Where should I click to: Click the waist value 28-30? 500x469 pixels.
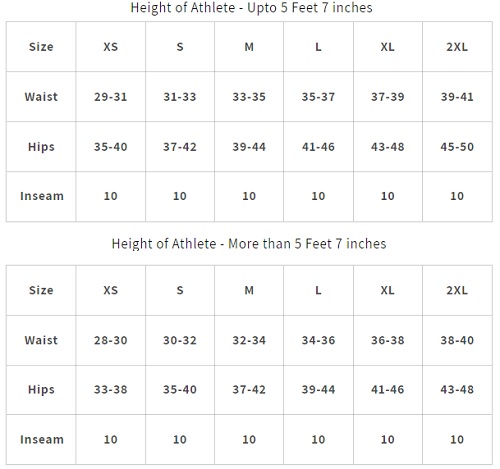click(111, 340)
